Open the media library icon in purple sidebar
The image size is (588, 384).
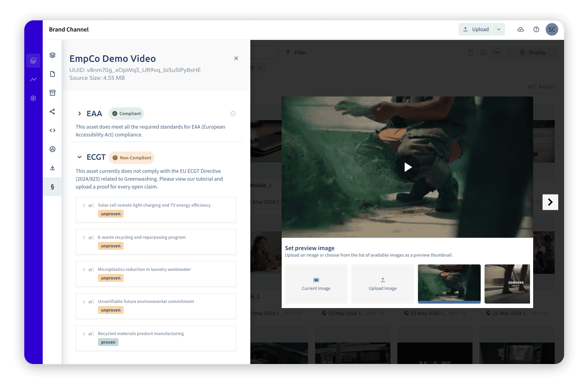33,61
